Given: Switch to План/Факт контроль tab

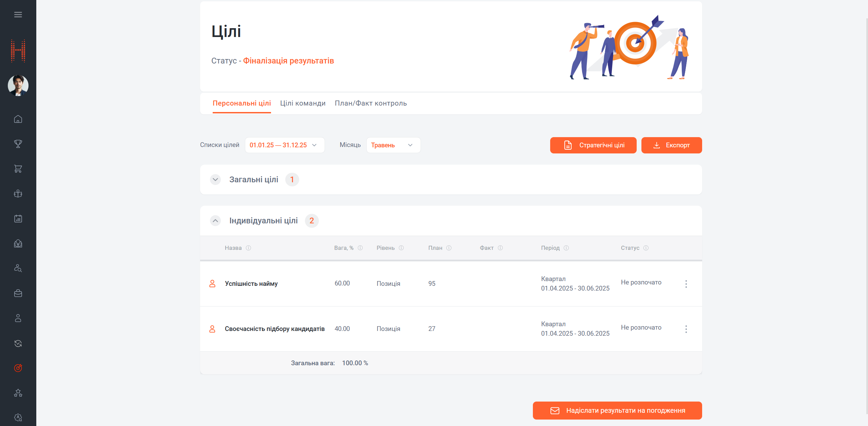Looking at the screenshot, I should [370, 103].
